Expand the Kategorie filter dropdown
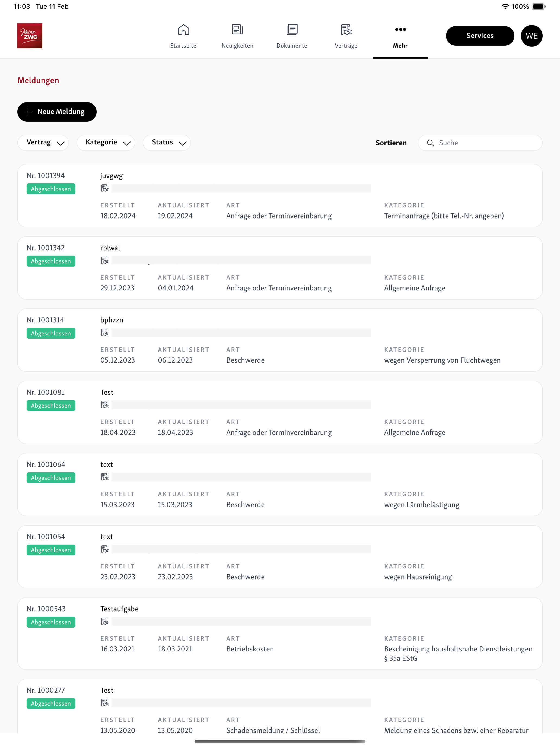Viewport: 560px width, 747px height. [x=106, y=143]
